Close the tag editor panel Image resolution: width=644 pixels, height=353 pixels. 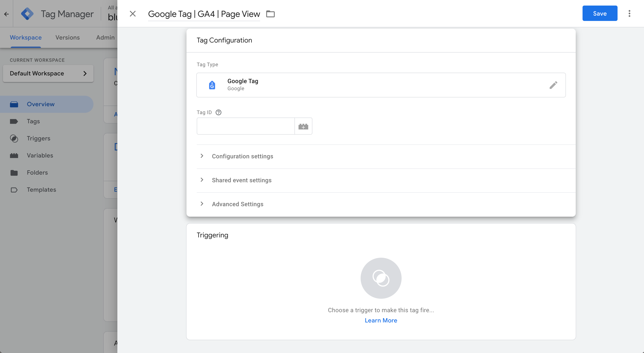pyautogui.click(x=133, y=14)
